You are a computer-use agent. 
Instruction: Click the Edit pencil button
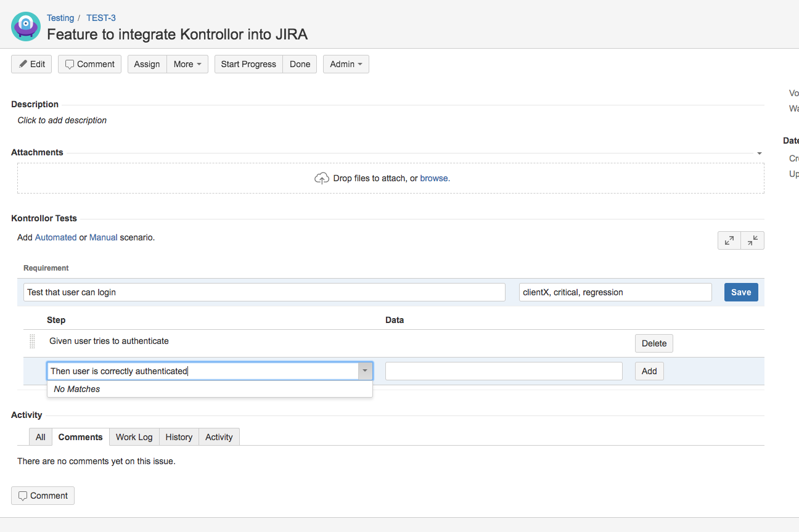[x=31, y=64]
